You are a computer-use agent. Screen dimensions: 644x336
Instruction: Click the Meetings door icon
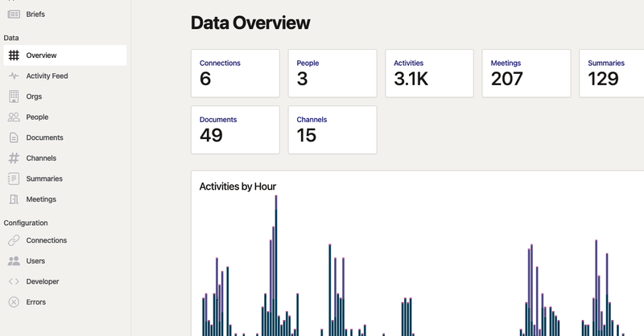[14, 199]
